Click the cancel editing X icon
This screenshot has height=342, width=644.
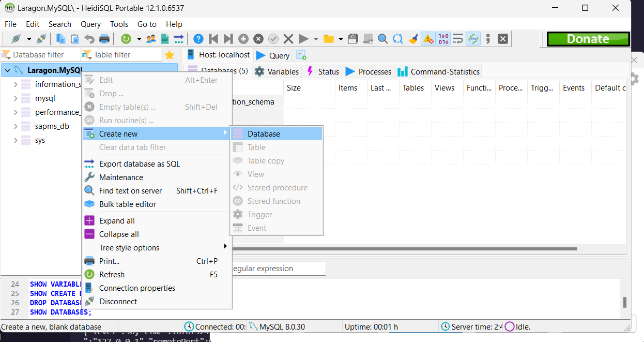288,39
